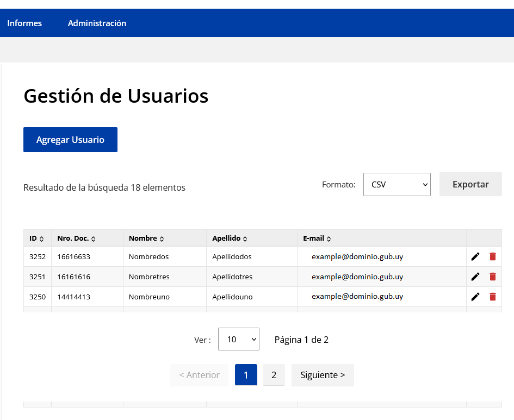Viewport: 514px width, 420px height.
Task: Edit user 3252 with pencil icon
Action: point(475,256)
